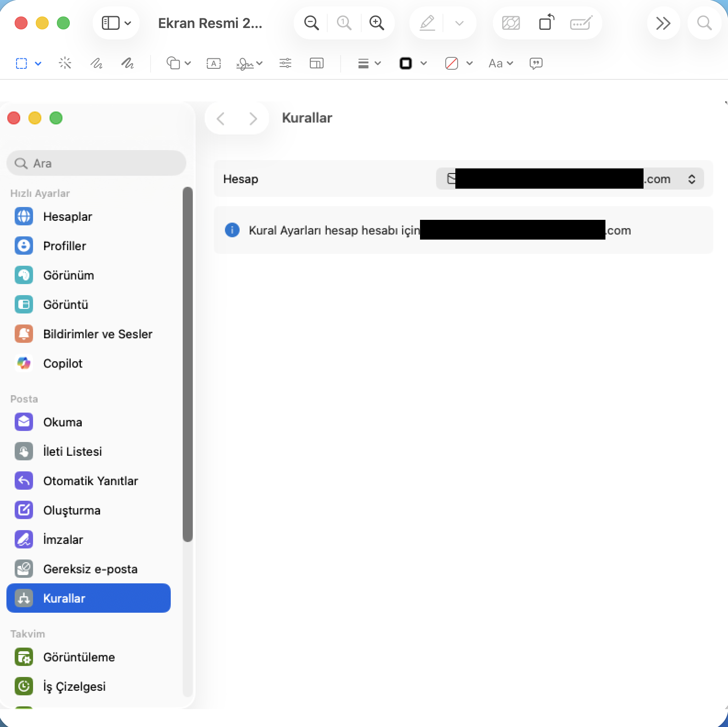Select the thicker Draw pen tool

pos(128,63)
